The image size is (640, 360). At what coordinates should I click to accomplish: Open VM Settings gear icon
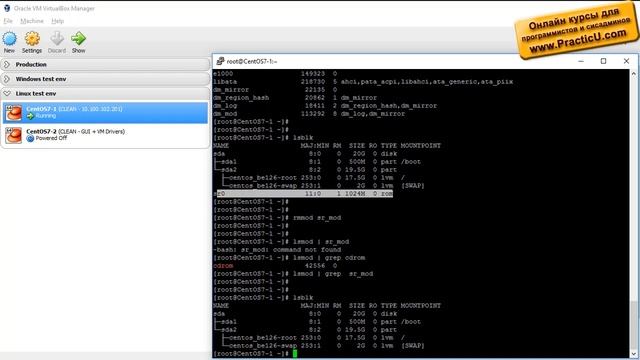click(x=32, y=39)
